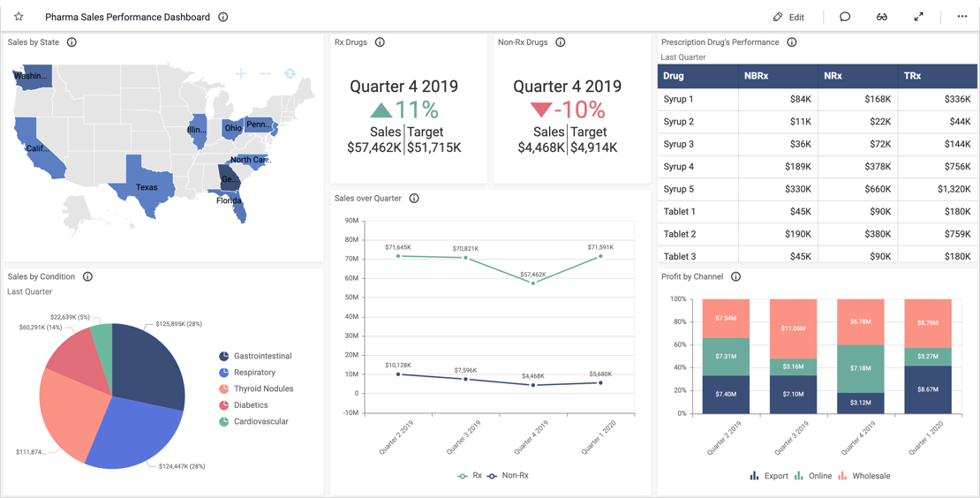Sort table by NBRx column header
This screenshot has width=980, height=498.
(x=757, y=76)
